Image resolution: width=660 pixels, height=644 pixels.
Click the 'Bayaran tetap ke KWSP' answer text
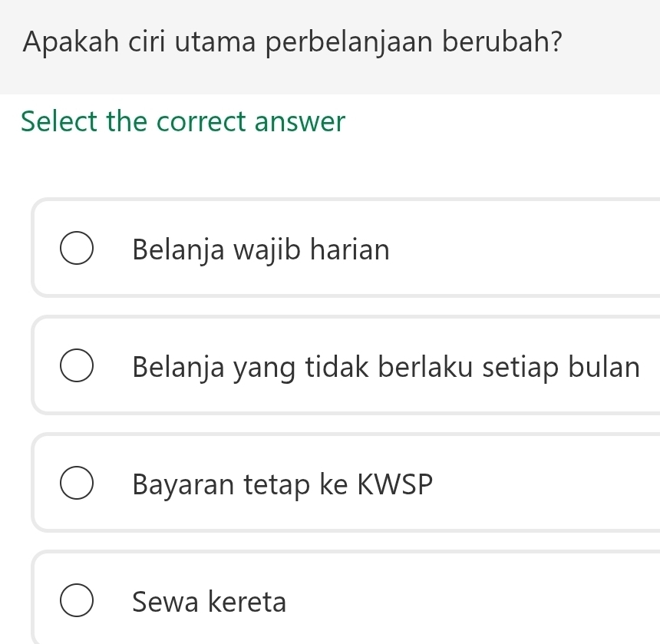click(x=282, y=485)
